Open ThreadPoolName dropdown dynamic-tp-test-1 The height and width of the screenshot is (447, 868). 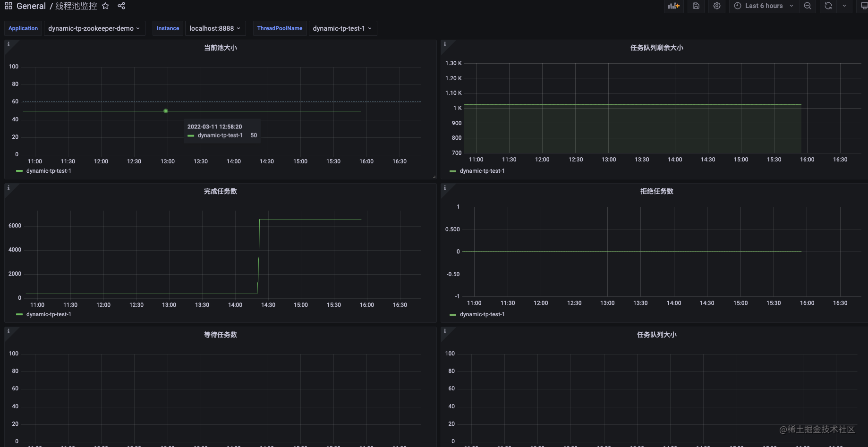342,28
